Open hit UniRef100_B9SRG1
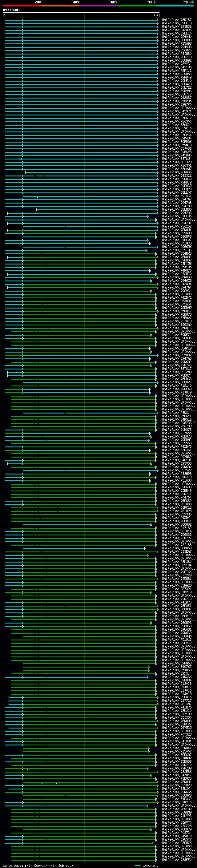 point(176,26)
